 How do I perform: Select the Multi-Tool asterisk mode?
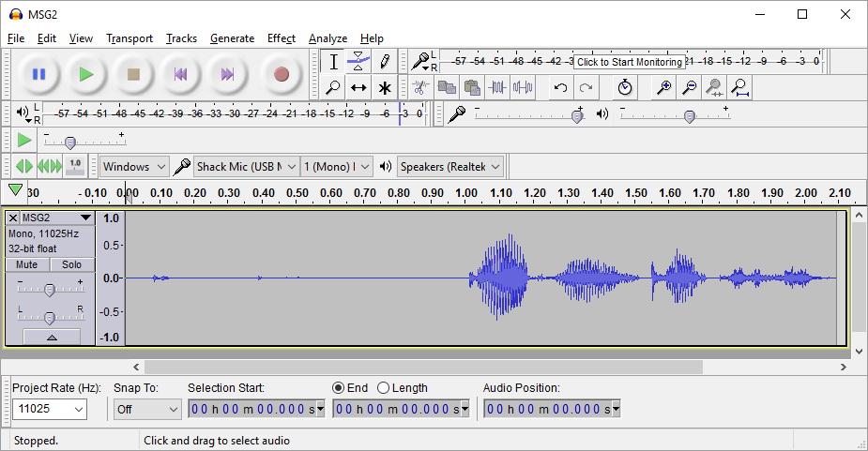(385, 87)
